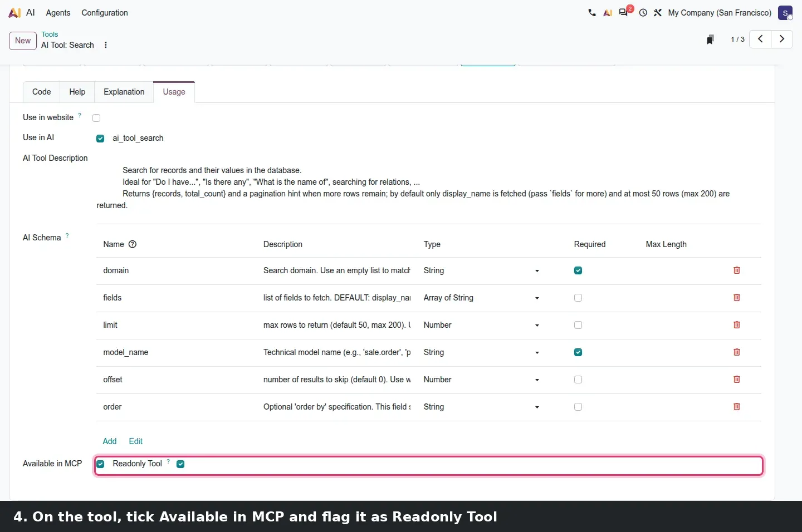Delete the limit schema row
802x532 pixels.
(x=737, y=325)
